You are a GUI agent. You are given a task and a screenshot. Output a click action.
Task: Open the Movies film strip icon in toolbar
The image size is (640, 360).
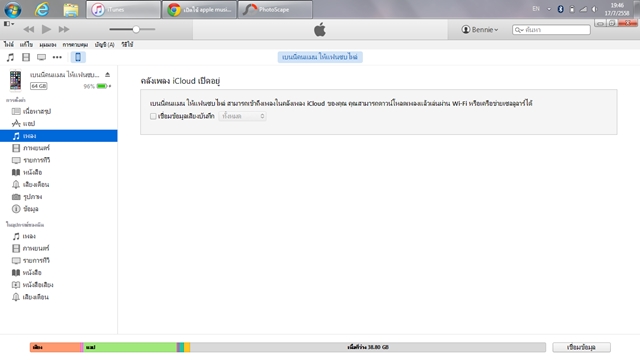point(26,57)
